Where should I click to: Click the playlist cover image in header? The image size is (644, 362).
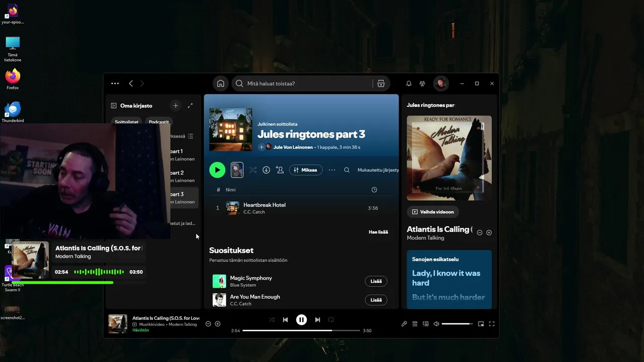tap(231, 130)
